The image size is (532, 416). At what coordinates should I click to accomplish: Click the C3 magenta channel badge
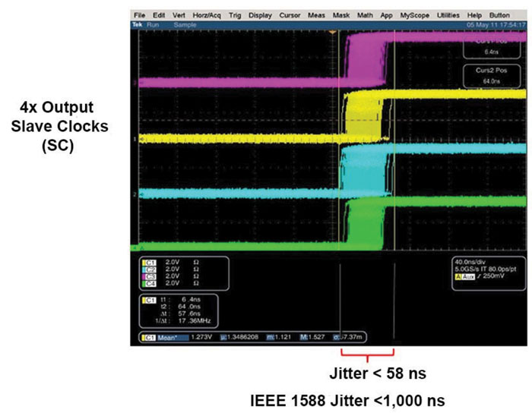pos(144,276)
